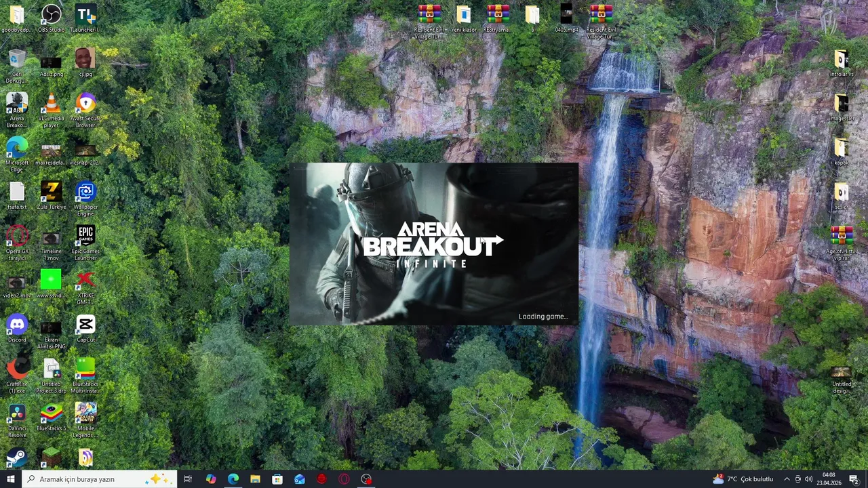This screenshot has height=488, width=868.
Task: Select the vlcsnap image file
Action: coord(85,155)
